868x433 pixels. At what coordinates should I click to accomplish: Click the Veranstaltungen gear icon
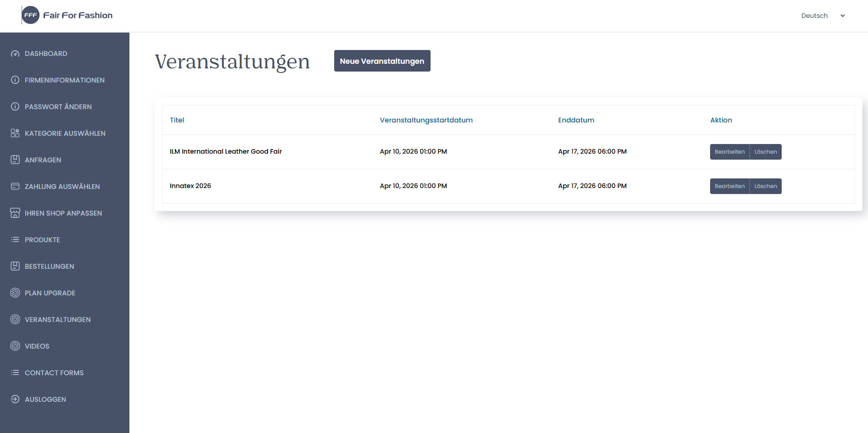(x=15, y=320)
